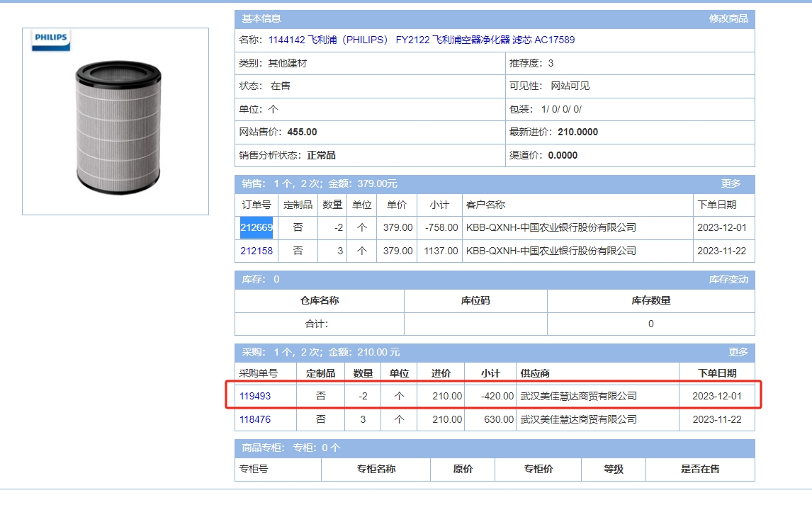Open purchase order 119493

pos(255,396)
